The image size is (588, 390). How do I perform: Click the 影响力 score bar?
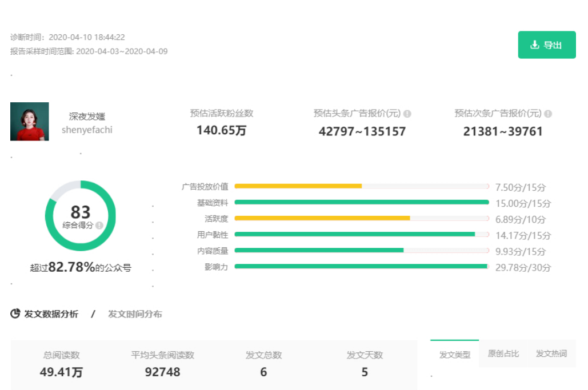(361, 267)
